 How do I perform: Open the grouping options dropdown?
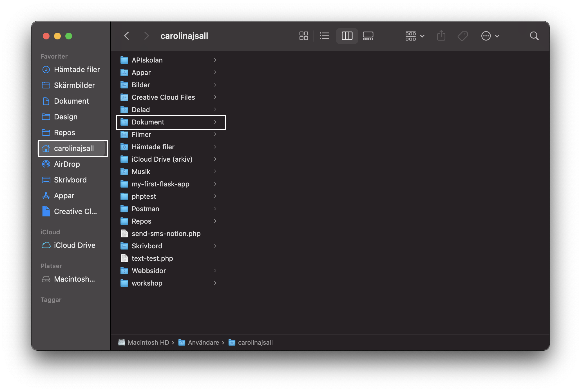(x=414, y=36)
